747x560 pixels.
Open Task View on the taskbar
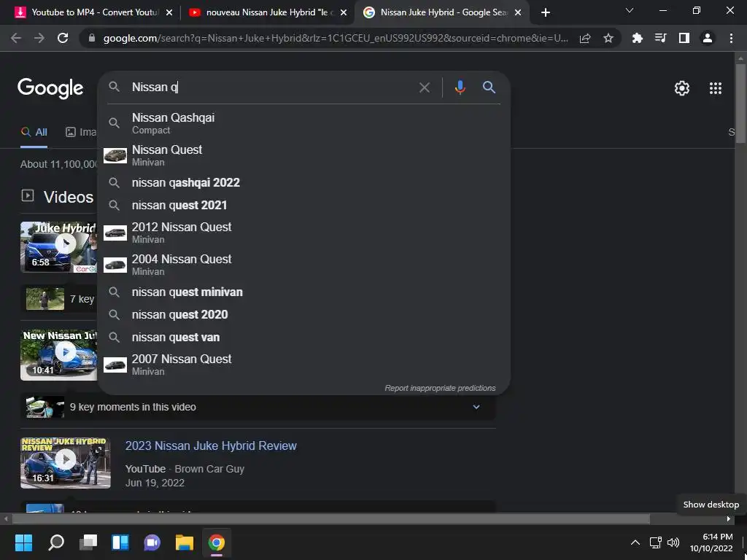[x=88, y=542]
